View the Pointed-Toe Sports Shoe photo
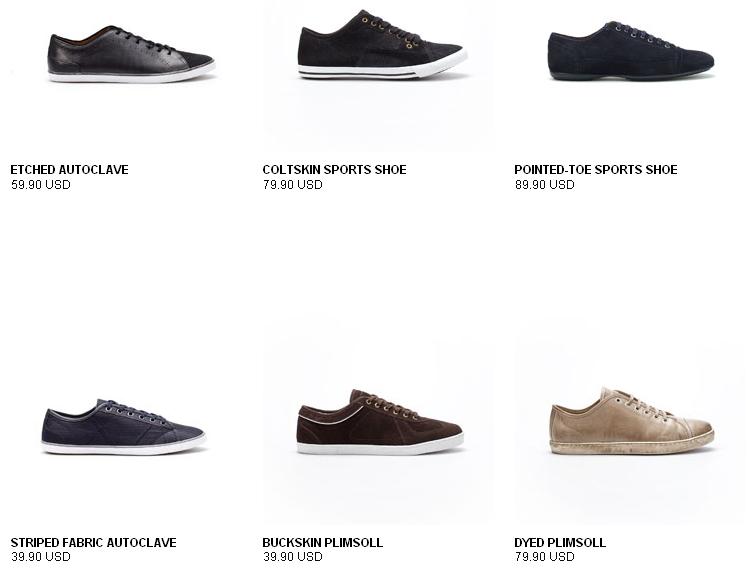This screenshot has width=749, height=573. coord(631,51)
